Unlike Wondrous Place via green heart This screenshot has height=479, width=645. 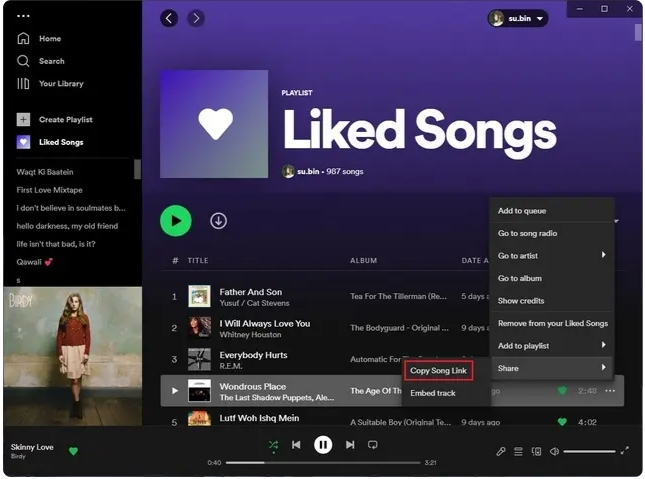coord(562,391)
